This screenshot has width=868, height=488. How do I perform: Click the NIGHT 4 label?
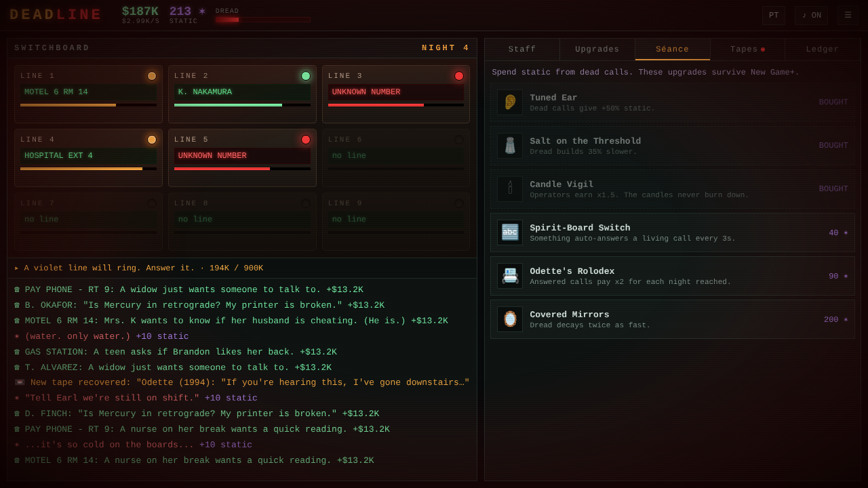(446, 48)
